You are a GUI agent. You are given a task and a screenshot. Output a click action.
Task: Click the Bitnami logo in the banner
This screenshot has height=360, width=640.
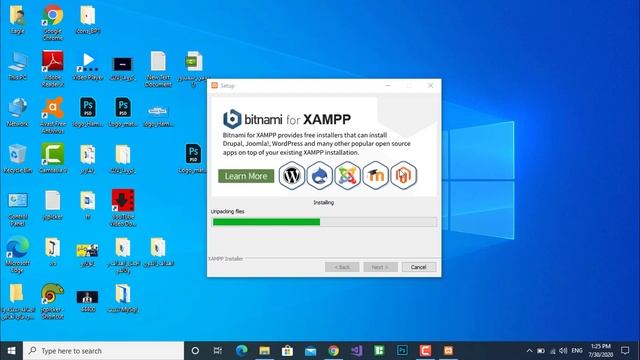pyautogui.click(x=232, y=119)
